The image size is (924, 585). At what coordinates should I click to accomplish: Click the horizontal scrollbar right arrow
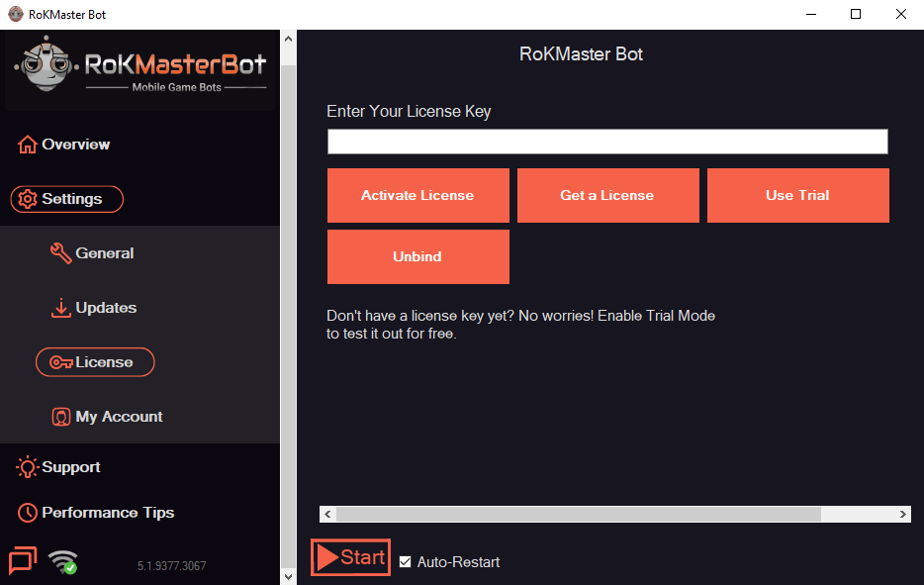[x=903, y=515]
